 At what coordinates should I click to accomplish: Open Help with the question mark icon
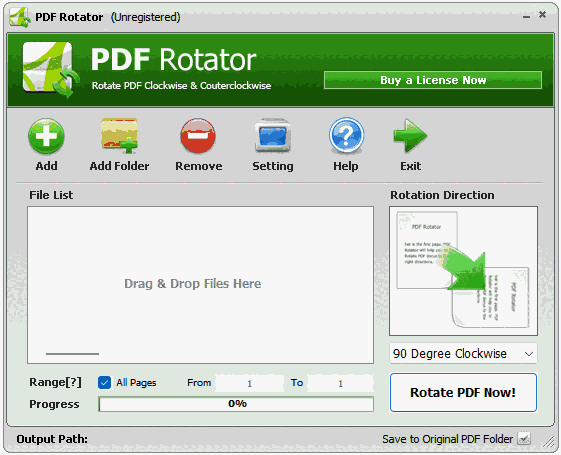coord(346,136)
